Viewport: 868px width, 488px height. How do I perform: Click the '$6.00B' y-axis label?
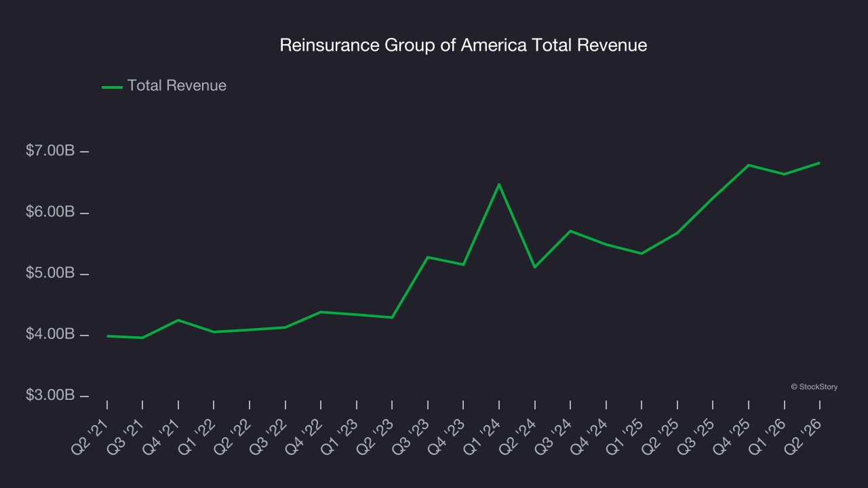click(50, 212)
